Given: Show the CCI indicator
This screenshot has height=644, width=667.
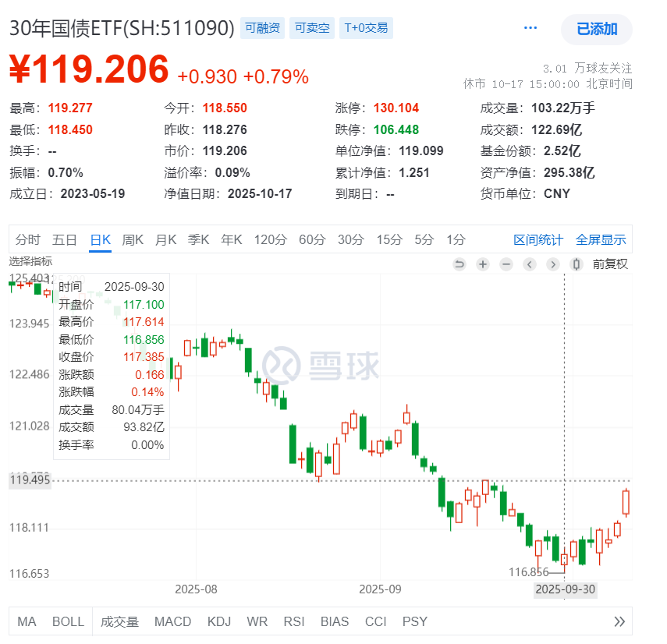Looking at the screenshot, I should (x=375, y=621).
